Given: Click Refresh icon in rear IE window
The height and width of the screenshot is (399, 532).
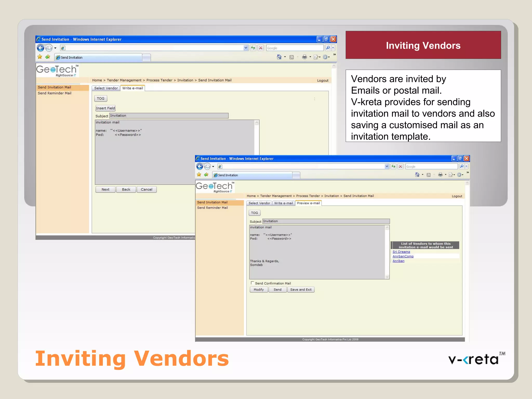Looking at the screenshot, I should (253, 48).
